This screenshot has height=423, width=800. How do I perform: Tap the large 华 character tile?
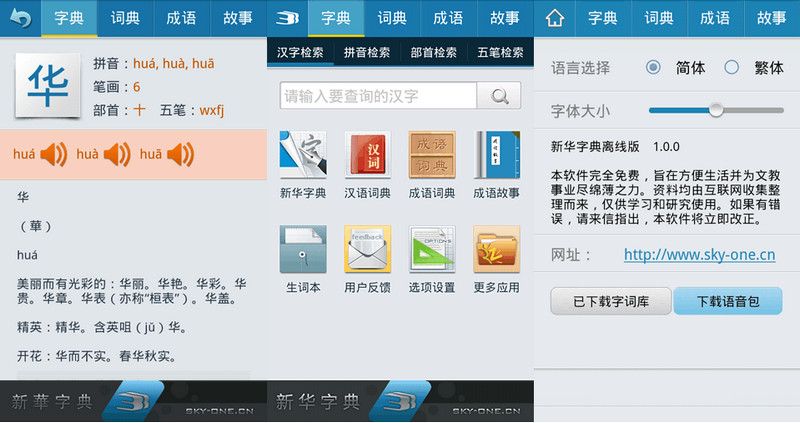point(48,86)
